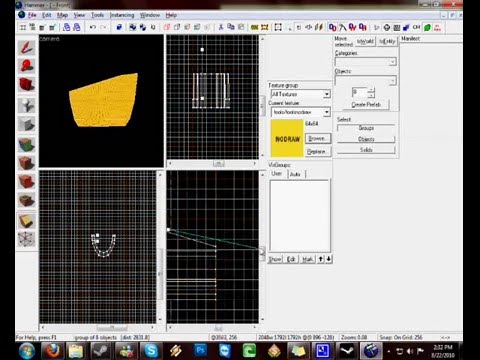Click the Apply Current Texture brown cube tool
The width and height of the screenshot is (480, 360).
pyautogui.click(x=27, y=164)
